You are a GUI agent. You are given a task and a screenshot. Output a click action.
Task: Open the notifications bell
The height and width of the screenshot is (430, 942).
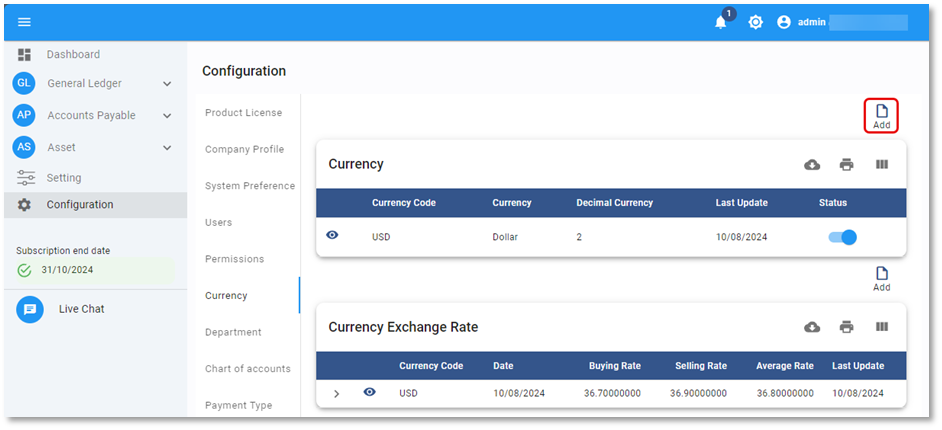[x=721, y=22]
